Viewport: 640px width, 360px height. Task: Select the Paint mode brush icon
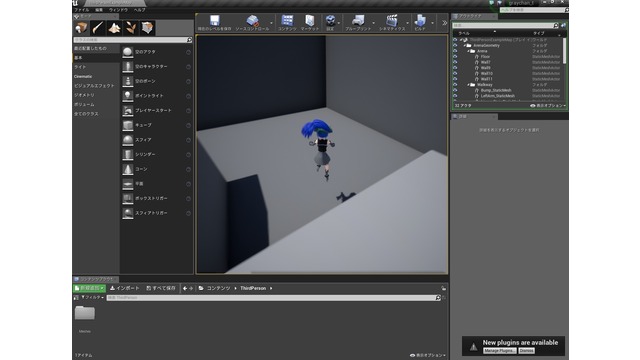(x=98, y=28)
